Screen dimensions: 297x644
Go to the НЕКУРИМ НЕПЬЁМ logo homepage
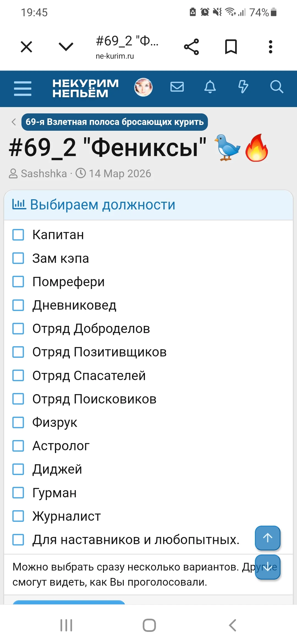tap(86, 88)
